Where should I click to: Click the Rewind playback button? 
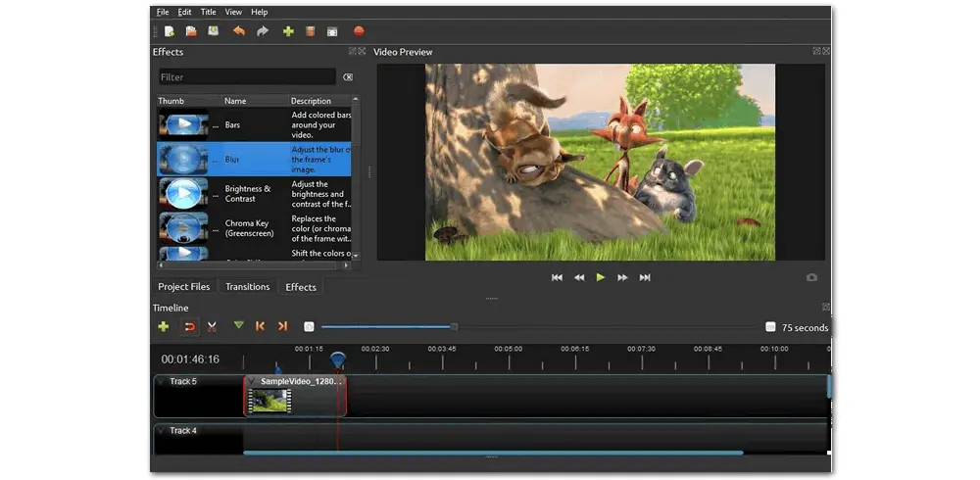tap(579, 277)
